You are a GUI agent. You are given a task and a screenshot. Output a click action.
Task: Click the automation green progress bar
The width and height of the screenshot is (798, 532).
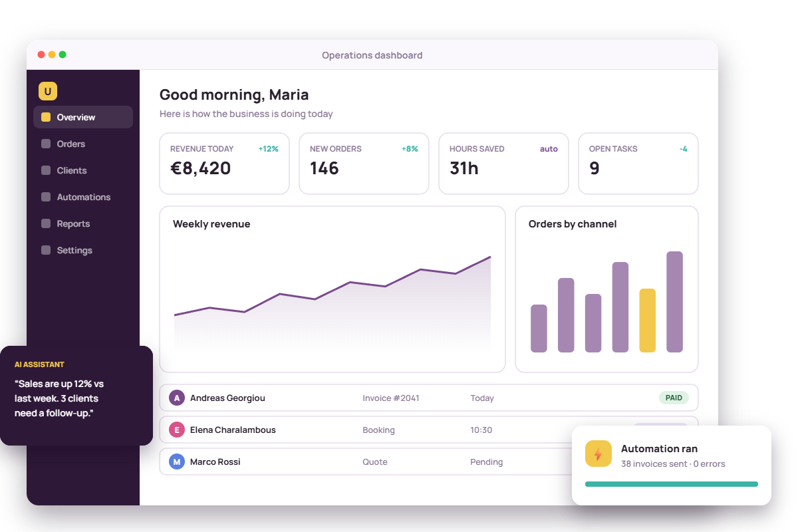click(672, 484)
